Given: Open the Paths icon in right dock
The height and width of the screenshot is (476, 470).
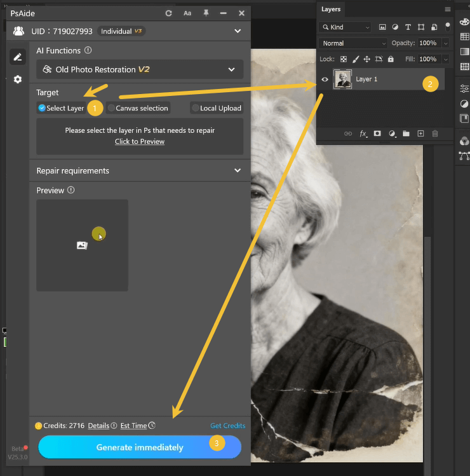Looking at the screenshot, I should pyautogui.click(x=464, y=156).
